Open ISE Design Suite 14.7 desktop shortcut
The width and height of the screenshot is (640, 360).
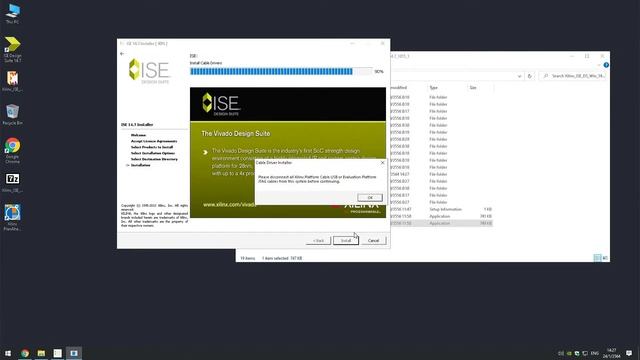(12, 50)
